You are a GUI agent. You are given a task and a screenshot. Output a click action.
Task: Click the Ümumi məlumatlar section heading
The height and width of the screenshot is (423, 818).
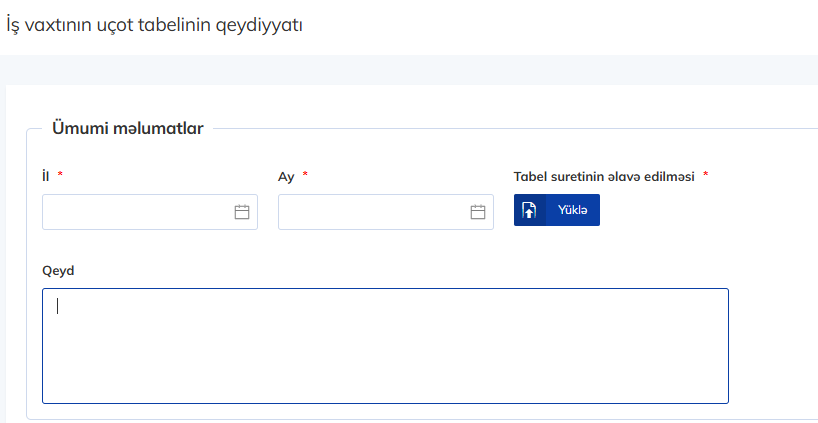pyautogui.click(x=128, y=128)
